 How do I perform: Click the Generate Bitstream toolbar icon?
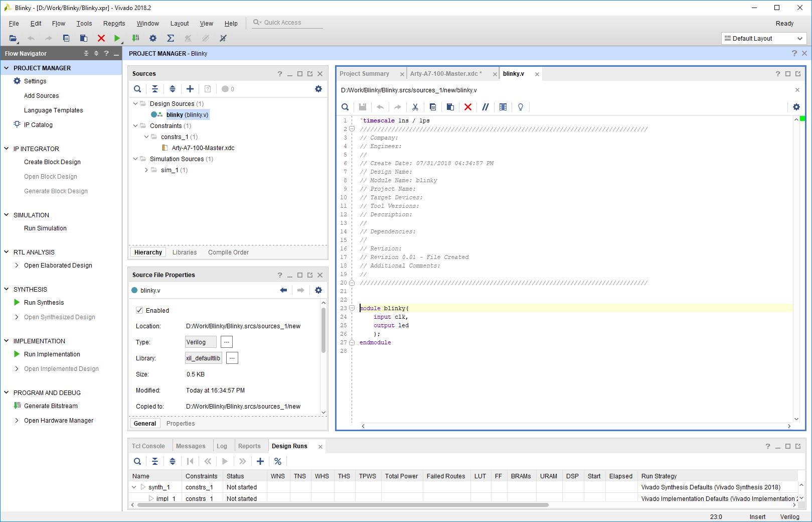[x=135, y=38]
